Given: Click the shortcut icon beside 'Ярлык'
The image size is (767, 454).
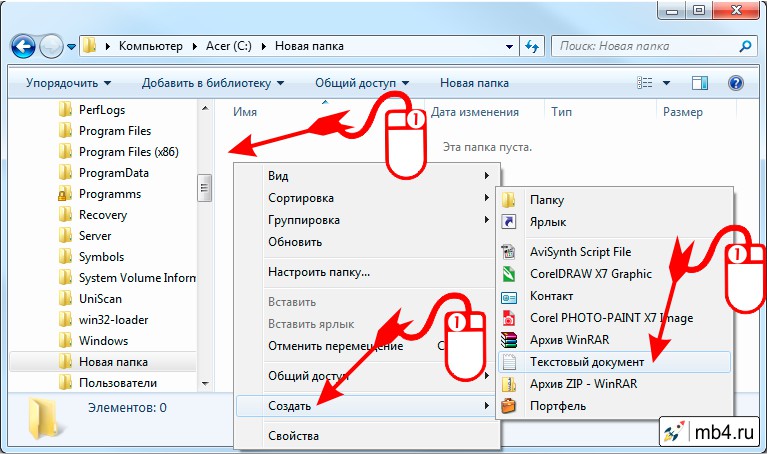Looking at the screenshot, I should (509, 222).
